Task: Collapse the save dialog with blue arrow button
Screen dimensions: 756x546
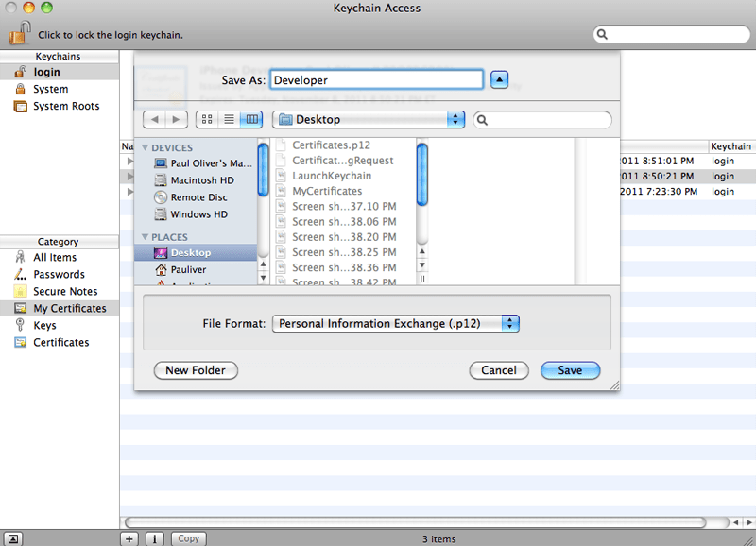Action: click(x=500, y=79)
